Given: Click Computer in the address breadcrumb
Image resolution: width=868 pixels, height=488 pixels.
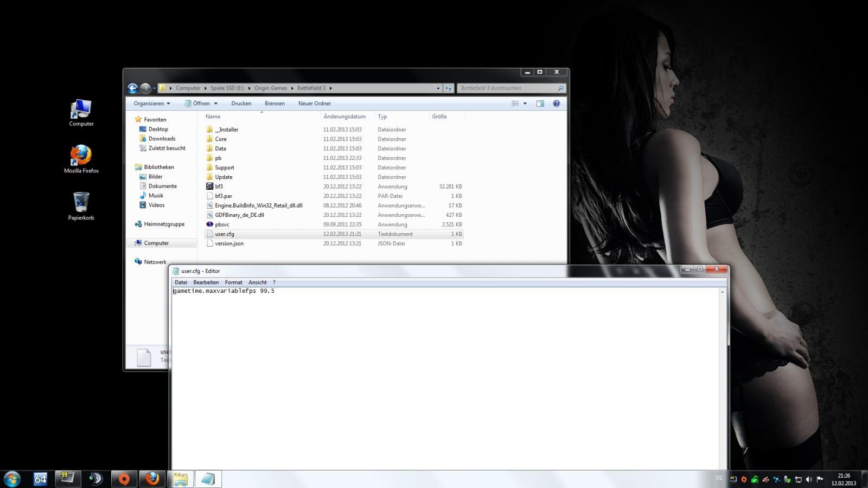Looking at the screenshot, I should pyautogui.click(x=188, y=88).
